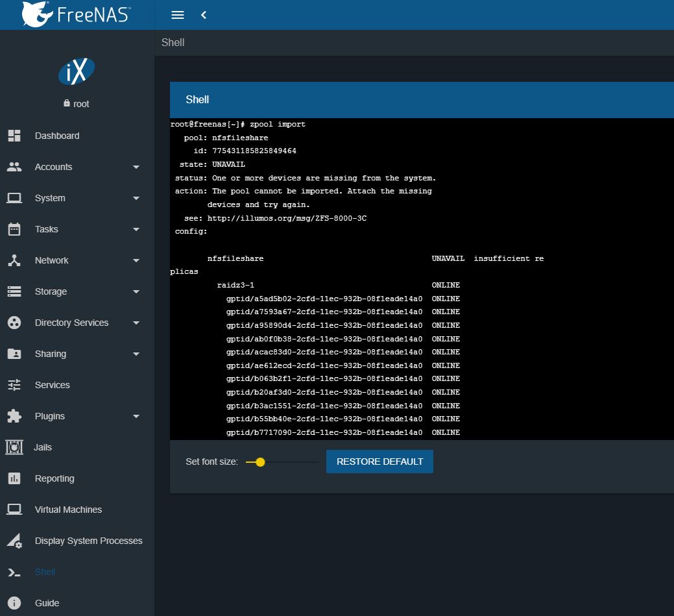Click the gptid/acac83d0 device row

point(343,352)
